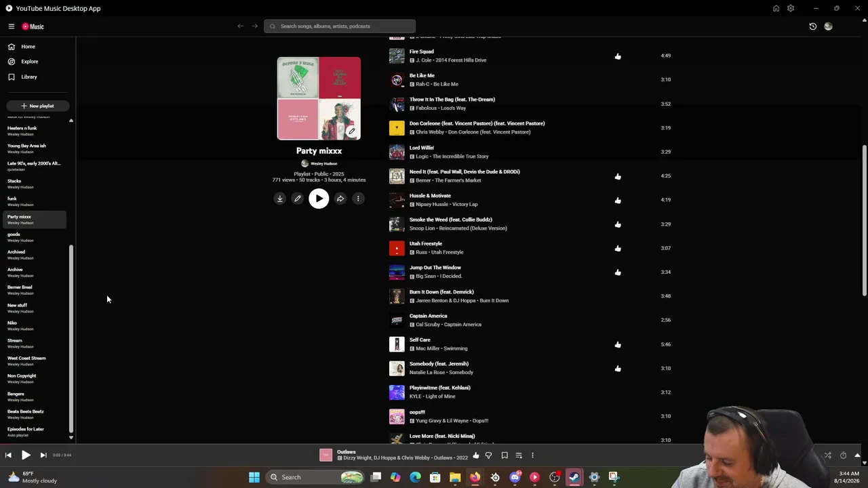
Task: Click the app home icon in title bar
Action: 776,8
